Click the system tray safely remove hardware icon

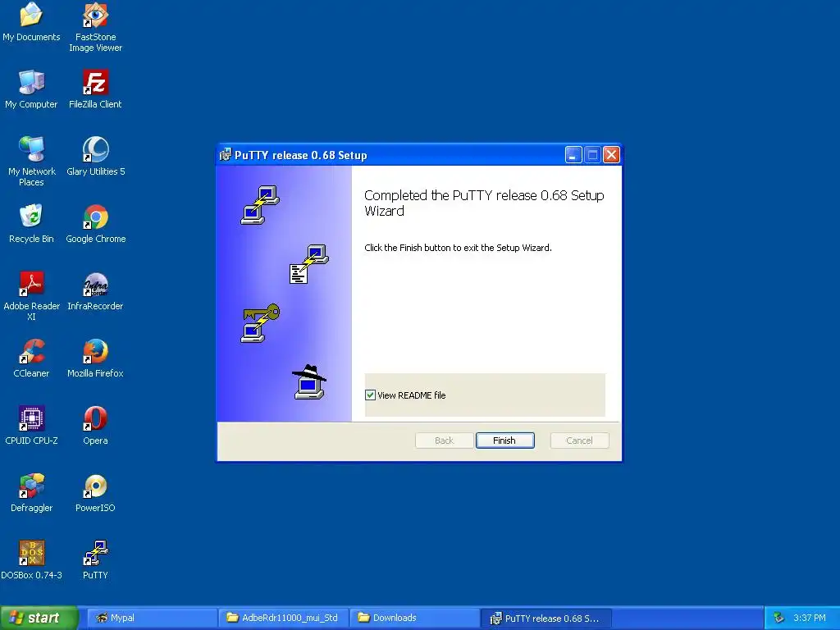click(x=778, y=618)
